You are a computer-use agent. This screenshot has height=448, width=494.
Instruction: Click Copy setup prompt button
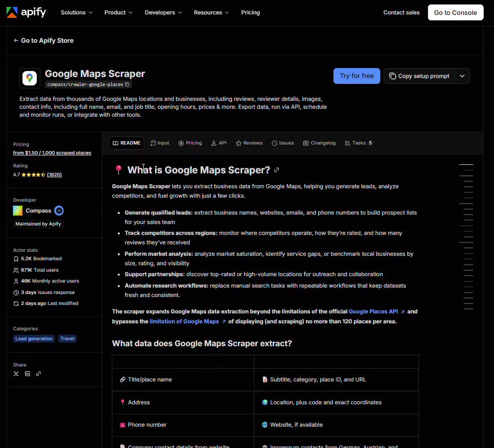(x=419, y=76)
